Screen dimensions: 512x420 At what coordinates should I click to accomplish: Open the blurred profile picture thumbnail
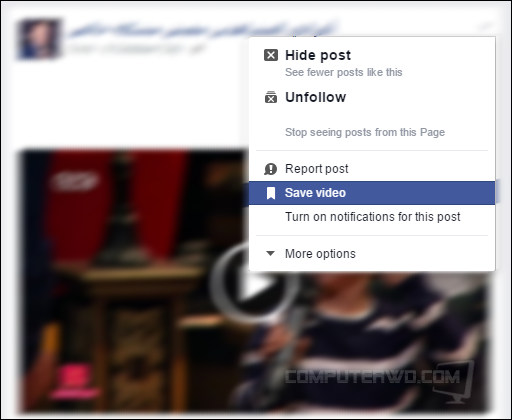pos(39,39)
